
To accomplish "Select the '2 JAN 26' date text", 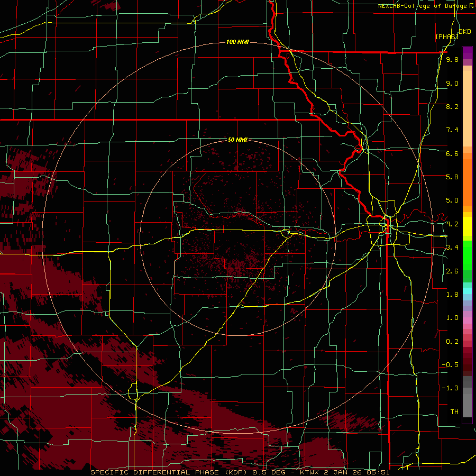I will tap(343, 472).
